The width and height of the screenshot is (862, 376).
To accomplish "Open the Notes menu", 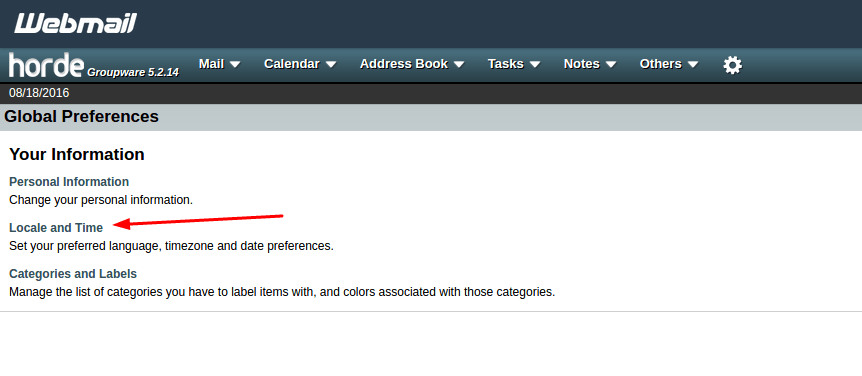I will (x=582, y=64).
